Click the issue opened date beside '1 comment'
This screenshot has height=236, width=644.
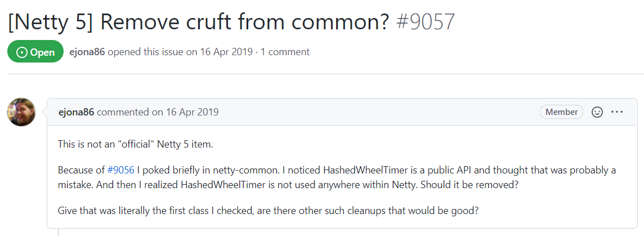click(226, 52)
